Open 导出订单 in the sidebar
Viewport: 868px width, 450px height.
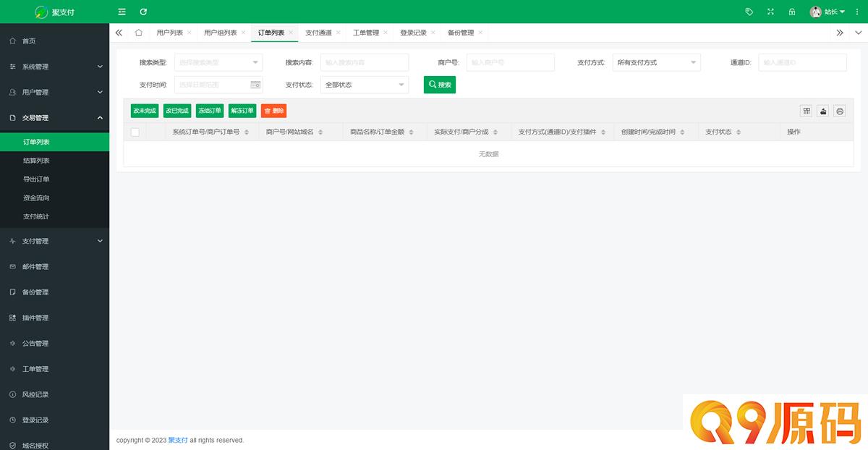pyautogui.click(x=54, y=179)
